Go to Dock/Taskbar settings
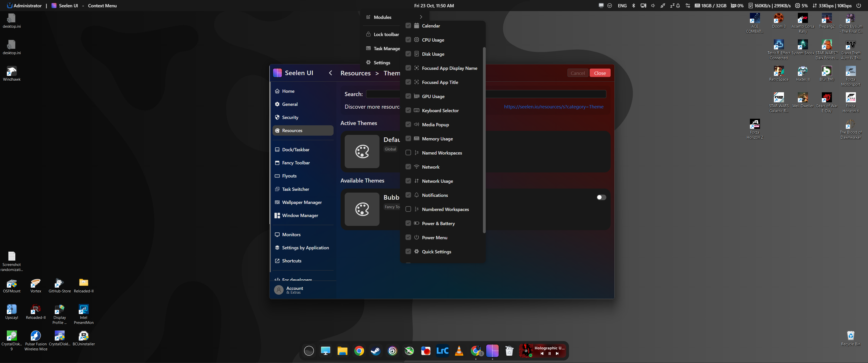The width and height of the screenshot is (868, 363). 303,150
